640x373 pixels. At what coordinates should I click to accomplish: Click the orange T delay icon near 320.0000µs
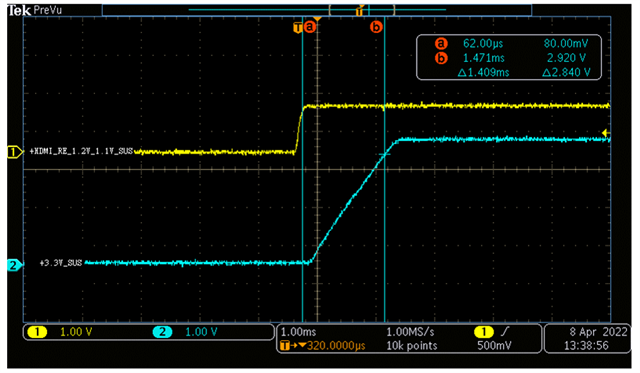(284, 346)
